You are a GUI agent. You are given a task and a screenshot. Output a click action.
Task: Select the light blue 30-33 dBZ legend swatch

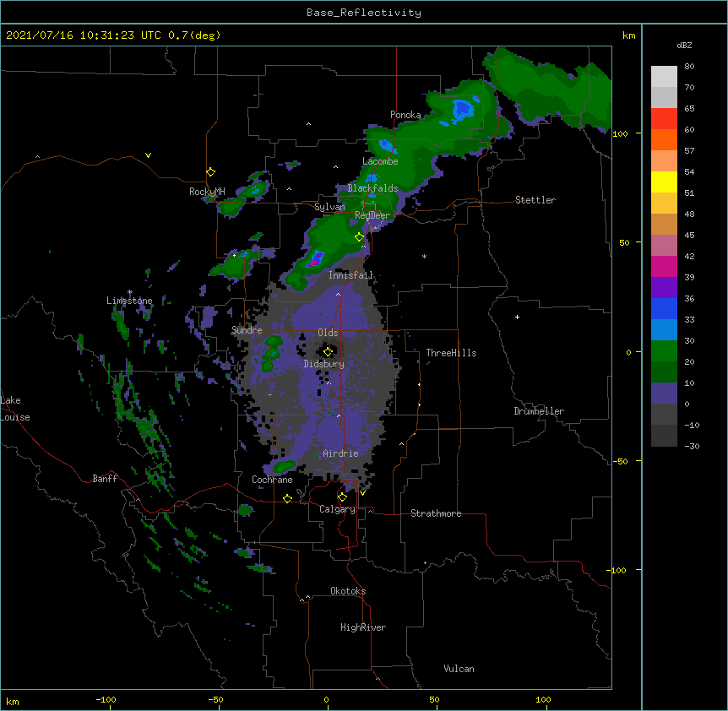[x=664, y=329]
